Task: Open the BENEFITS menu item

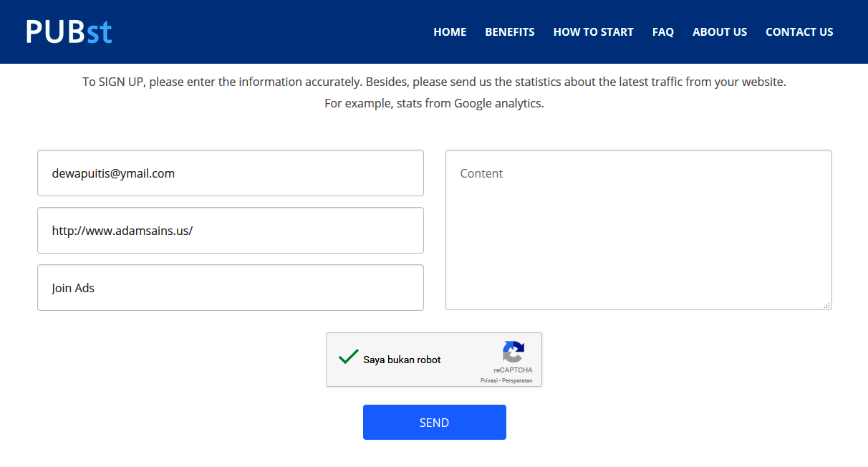Action: [510, 32]
